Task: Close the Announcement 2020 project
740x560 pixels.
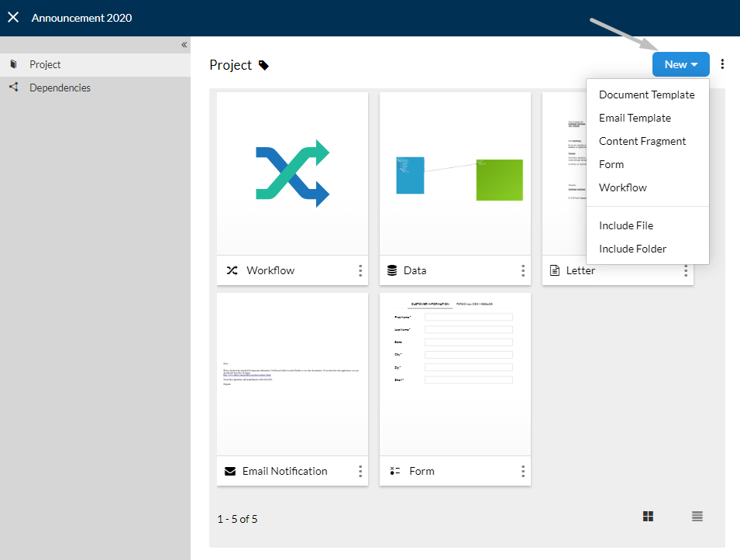Action: [x=13, y=18]
